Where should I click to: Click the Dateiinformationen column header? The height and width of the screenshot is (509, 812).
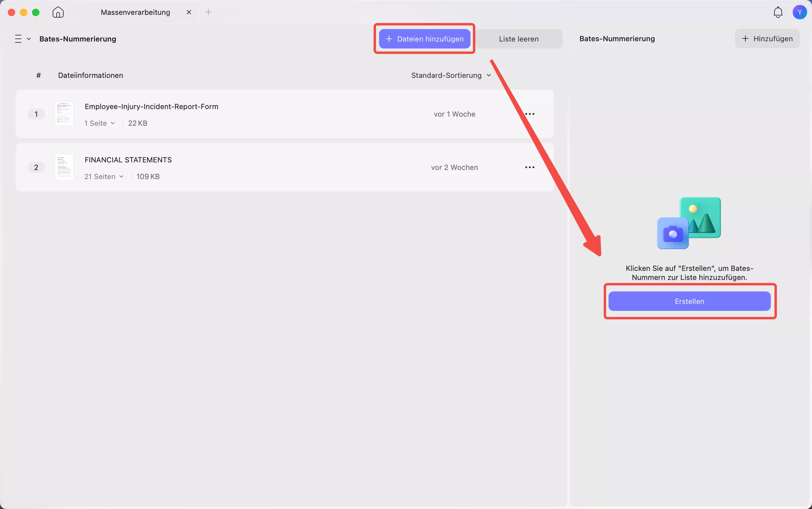pyautogui.click(x=91, y=75)
